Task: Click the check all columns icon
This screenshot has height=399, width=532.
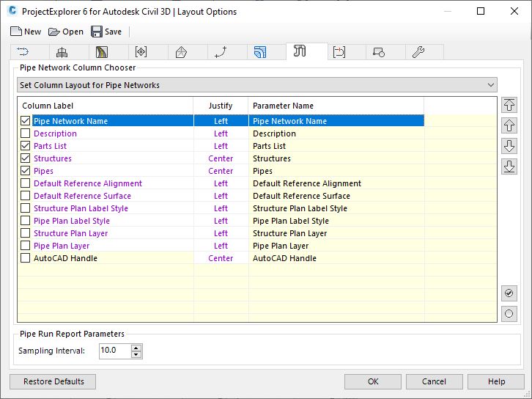Action: [509, 293]
